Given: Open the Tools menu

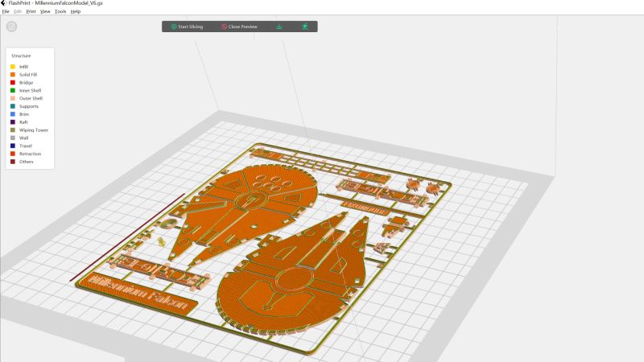Looking at the screenshot, I should point(60,11).
